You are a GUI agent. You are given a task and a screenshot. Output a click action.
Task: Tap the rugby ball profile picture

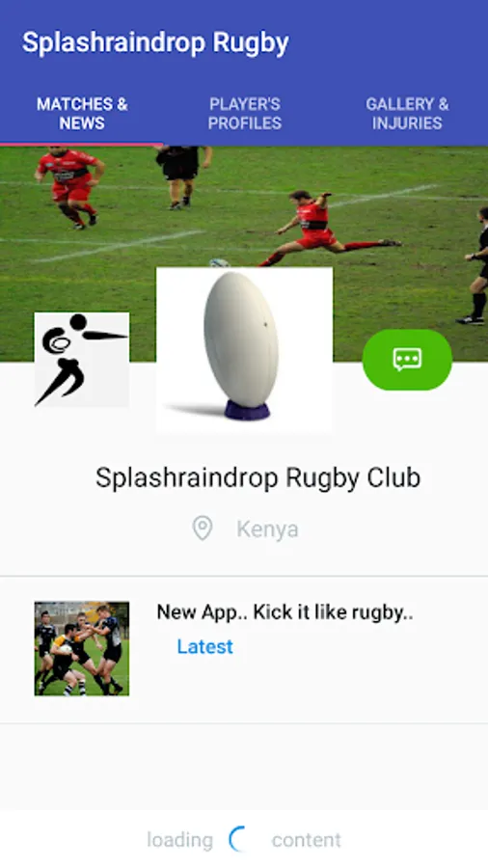[244, 349]
